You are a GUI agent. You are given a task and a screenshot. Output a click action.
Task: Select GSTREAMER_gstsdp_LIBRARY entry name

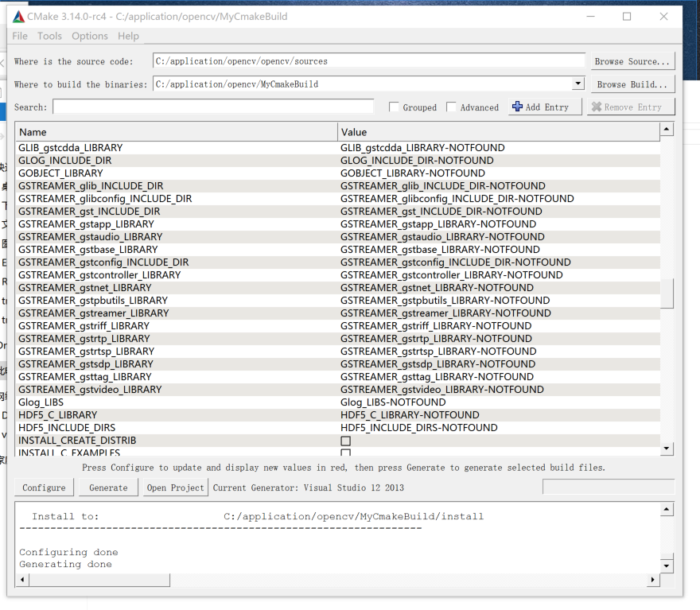86,364
